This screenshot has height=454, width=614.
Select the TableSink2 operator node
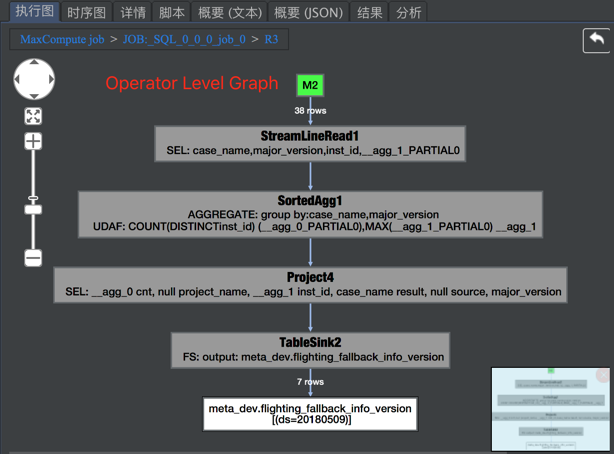[310, 350]
